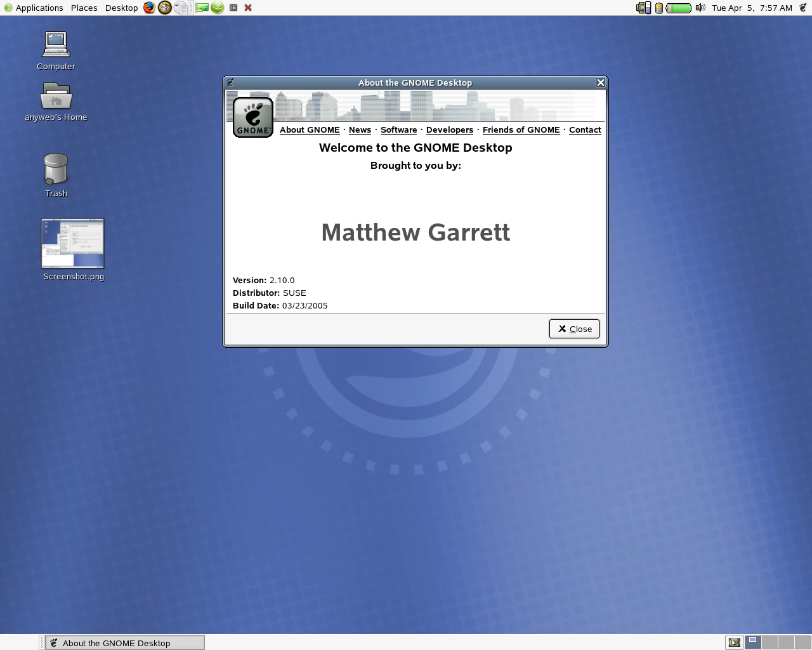The height and width of the screenshot is (650, 812).
Task: Select About the GNOME Desktop taskbar button
Action: (124, 642)
